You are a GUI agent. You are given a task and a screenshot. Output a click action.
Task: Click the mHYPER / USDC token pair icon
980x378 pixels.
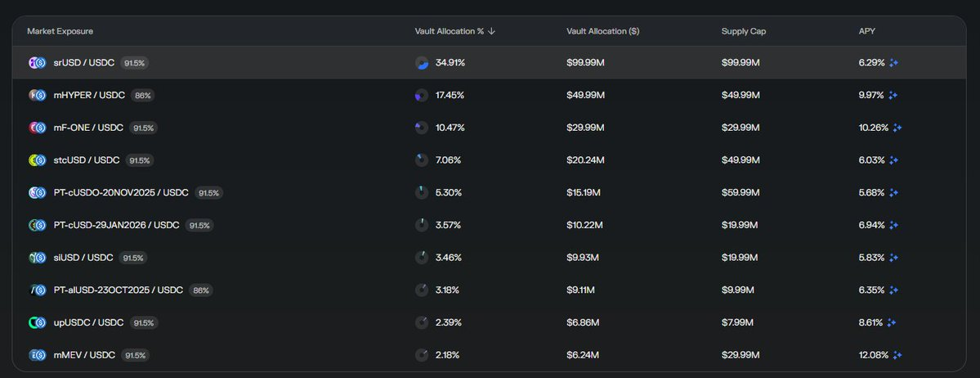click(x=37, y=96)
